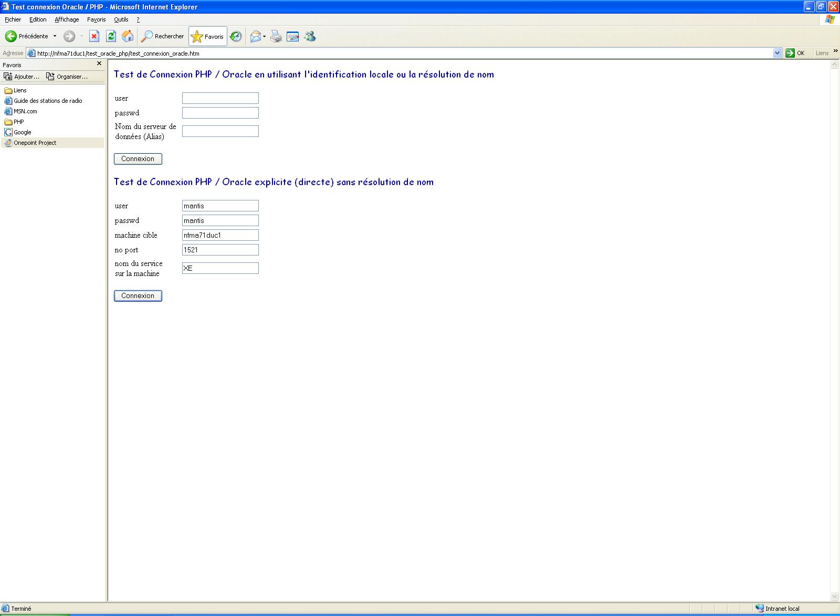Image resolution: width=840 pixels, height=616 pixels.
Task: Click the second passwd field with mantis
Action: click(220, 220)
